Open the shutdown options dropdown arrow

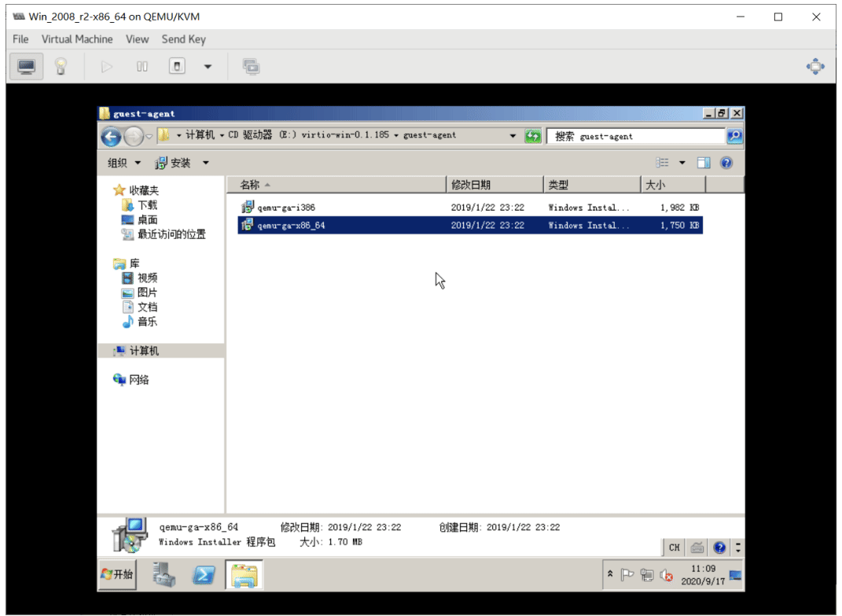206,67
